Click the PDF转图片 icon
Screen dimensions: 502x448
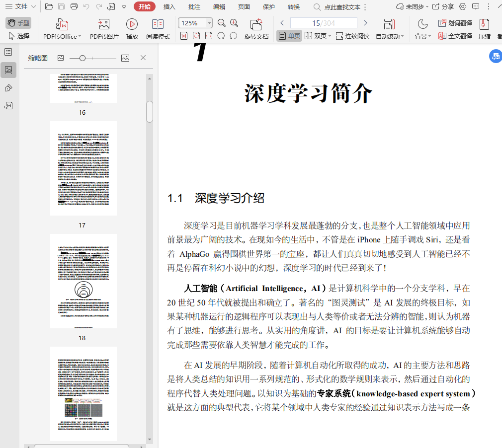point(104,24)
